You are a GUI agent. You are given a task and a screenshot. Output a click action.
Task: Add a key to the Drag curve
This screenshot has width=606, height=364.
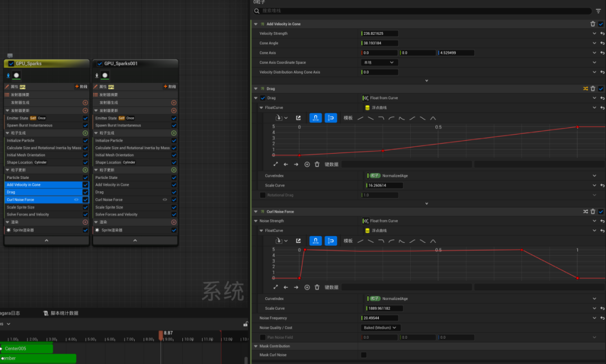pos(307,164)
